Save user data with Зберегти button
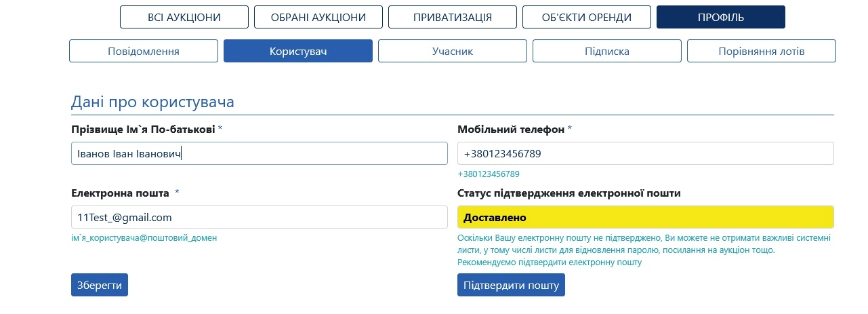 click(100, 285)
